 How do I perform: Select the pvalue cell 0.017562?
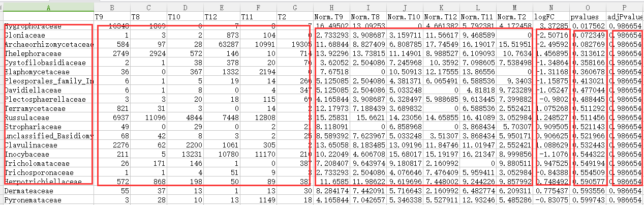click(589, 26)
